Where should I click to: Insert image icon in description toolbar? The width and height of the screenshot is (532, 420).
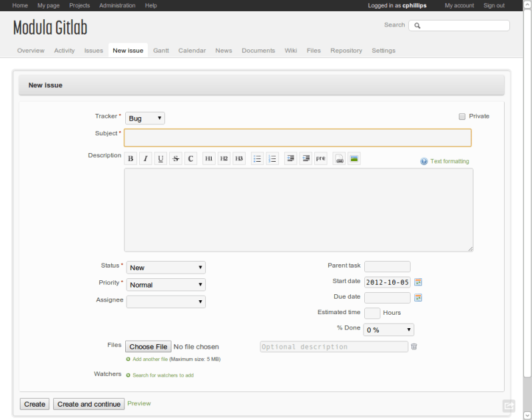(354, 158)
